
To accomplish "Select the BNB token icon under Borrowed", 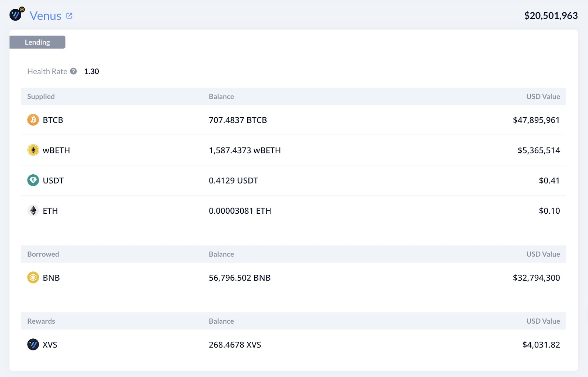I will point(33,277).
